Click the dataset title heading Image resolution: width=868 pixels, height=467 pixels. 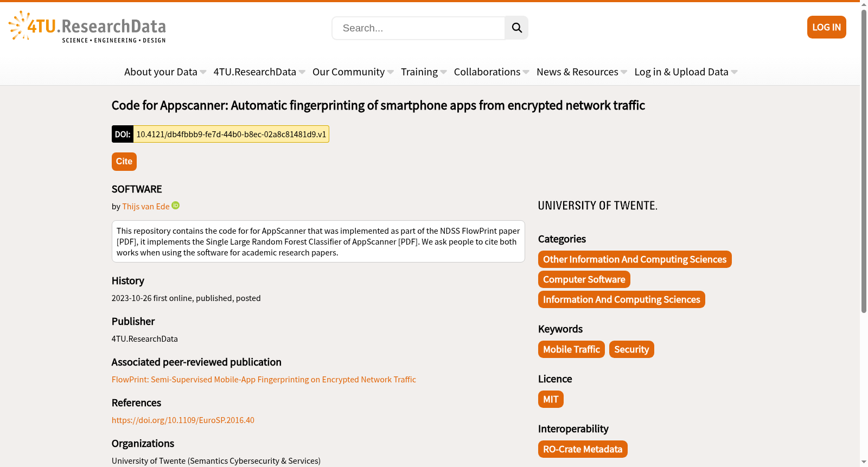(x=378, y=105)
